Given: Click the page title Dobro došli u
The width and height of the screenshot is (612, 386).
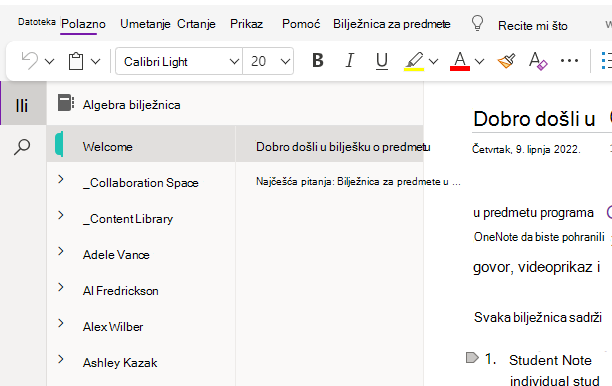Looking at the screenshot, I should click(534, 119).
